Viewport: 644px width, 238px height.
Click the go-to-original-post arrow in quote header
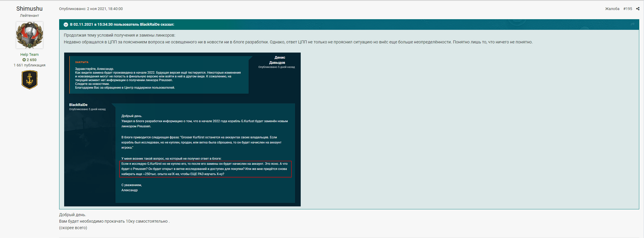click(x=632, y=24)
